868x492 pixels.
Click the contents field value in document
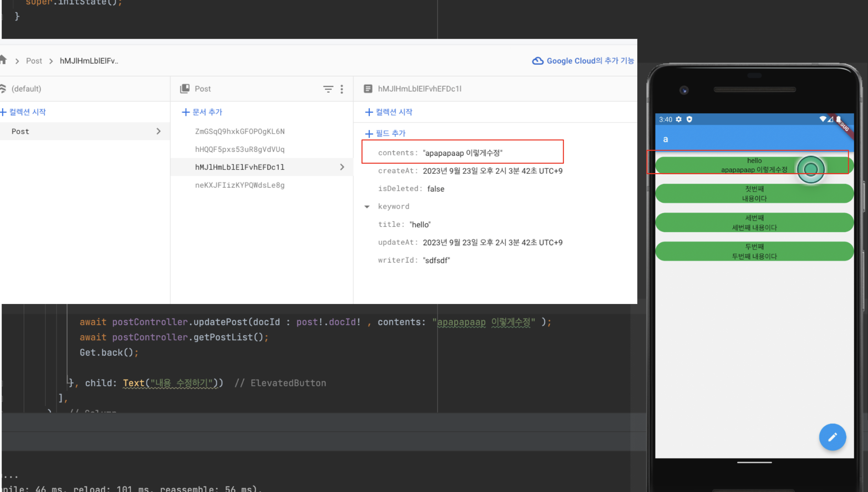click(462, 153)
